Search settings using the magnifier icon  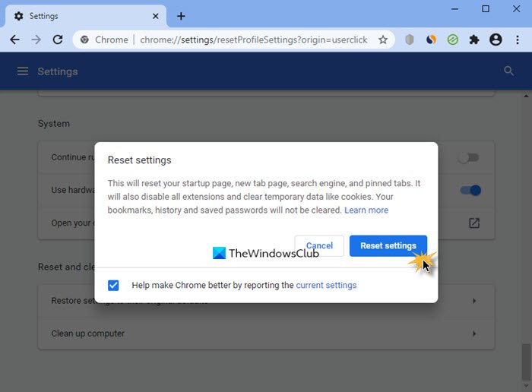(x=508, y=71)
